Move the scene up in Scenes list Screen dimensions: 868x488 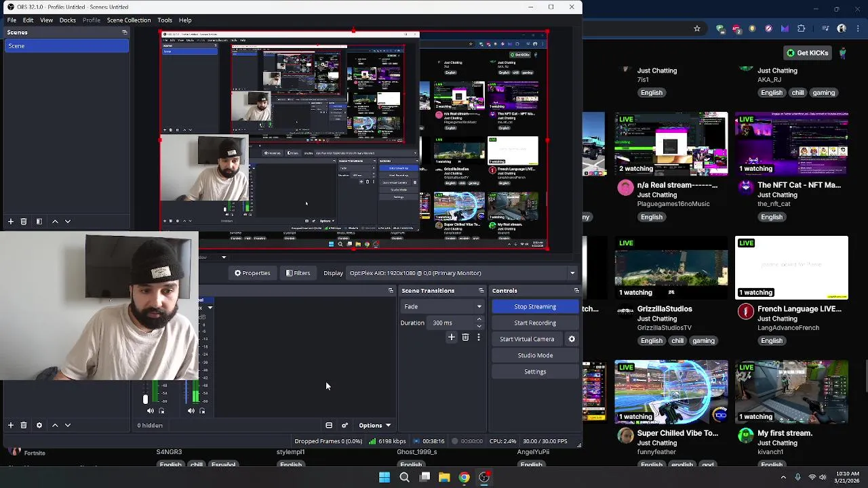pyautogui.click(x=55, y=222)
